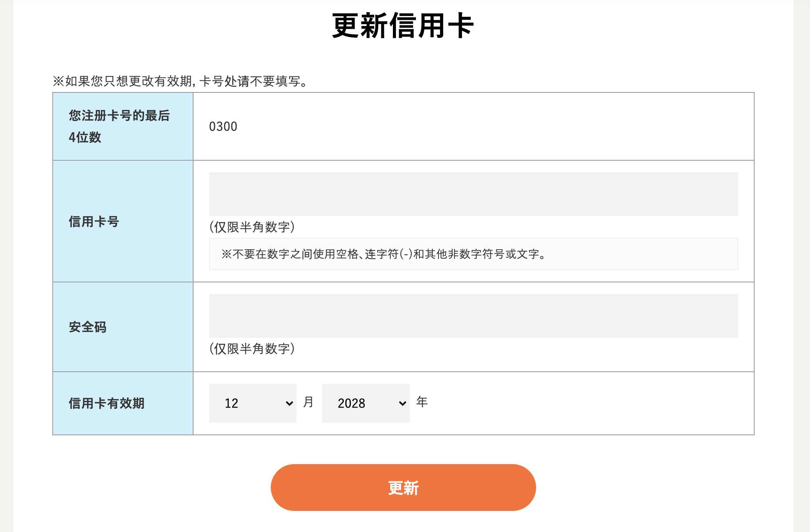Click the 您注册卡号的最后4位数 label
This screenshot has height=532, width=810.
point(119,126)
